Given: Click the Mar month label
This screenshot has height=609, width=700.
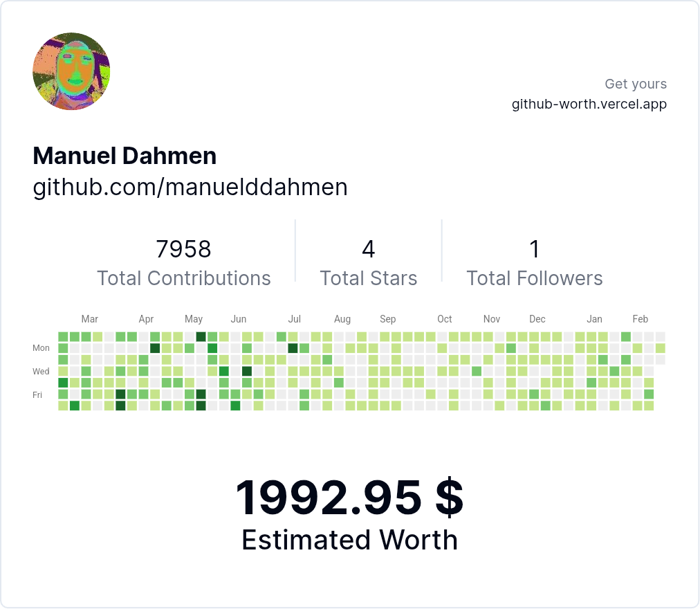Looking at the screenshot, I should coord(89,319).
